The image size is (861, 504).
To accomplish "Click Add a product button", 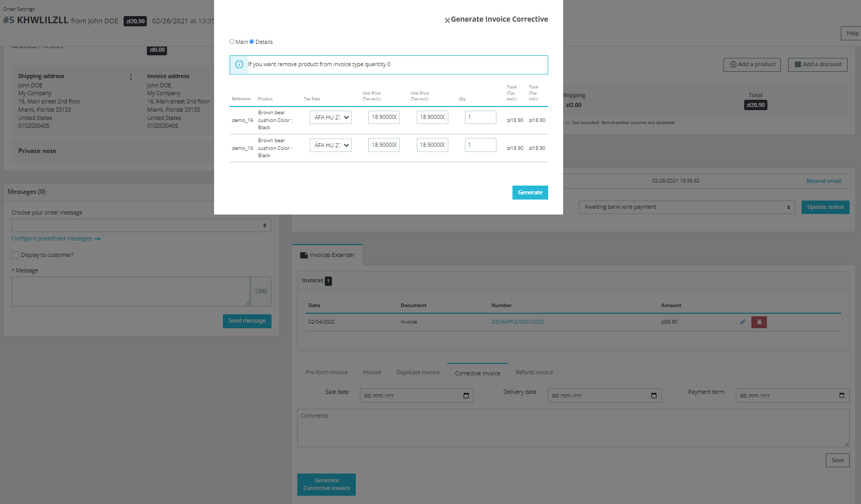I will click(752, 65).
